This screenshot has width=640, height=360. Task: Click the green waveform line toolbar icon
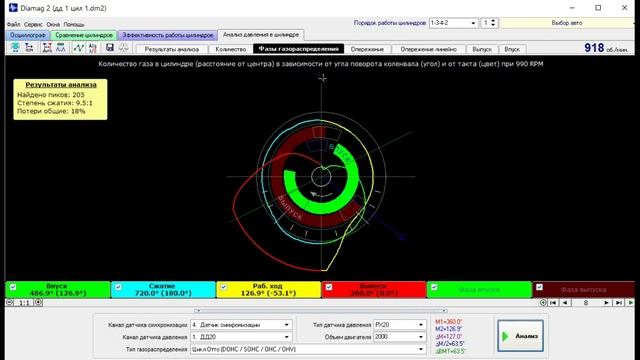(x=78, y=48)
